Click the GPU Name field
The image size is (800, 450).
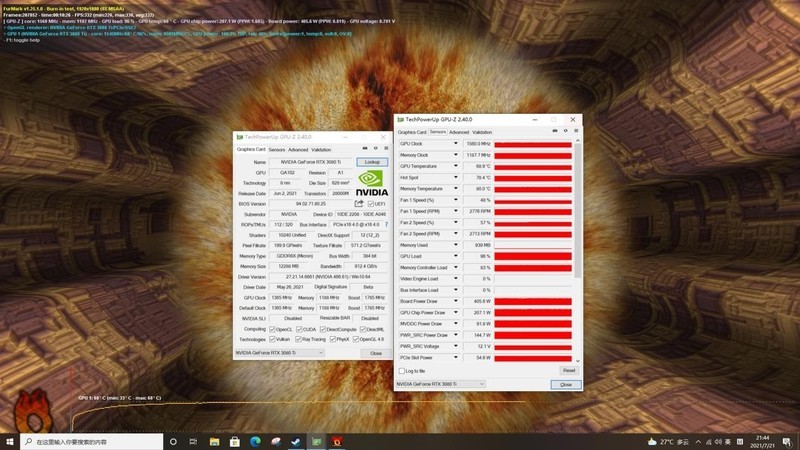(x=311, y=162)
